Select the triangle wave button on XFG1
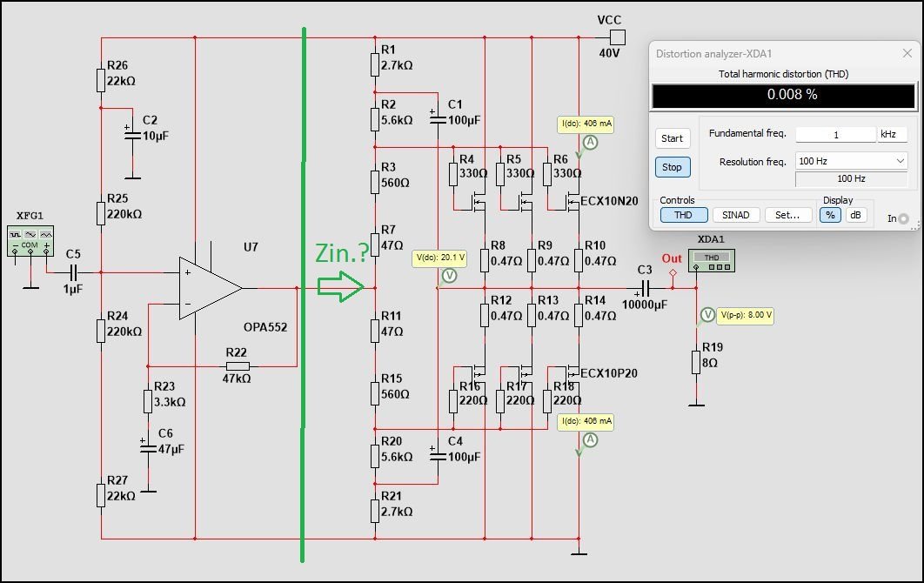Viewport: 924px width, 583px height. [46, 234]
